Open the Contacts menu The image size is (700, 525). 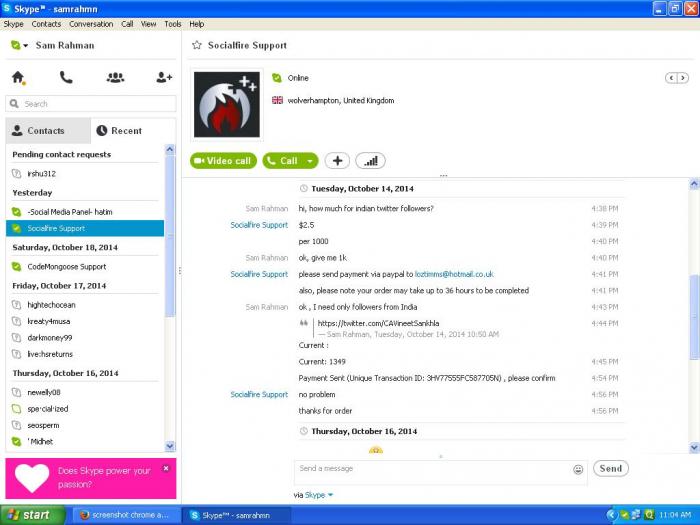coord(46,24)
